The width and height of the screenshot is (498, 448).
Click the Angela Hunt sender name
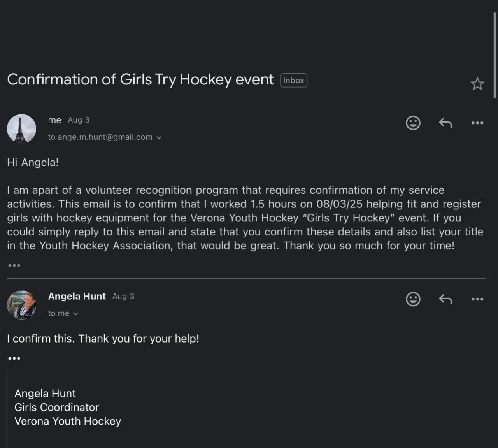[77, 296]
